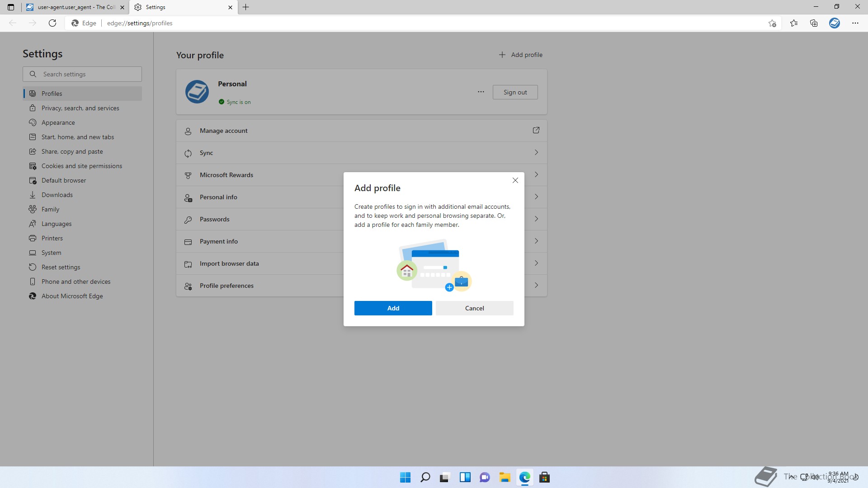Click the Sync is on status text
868x488 pixels.
[x=239, y=102]
